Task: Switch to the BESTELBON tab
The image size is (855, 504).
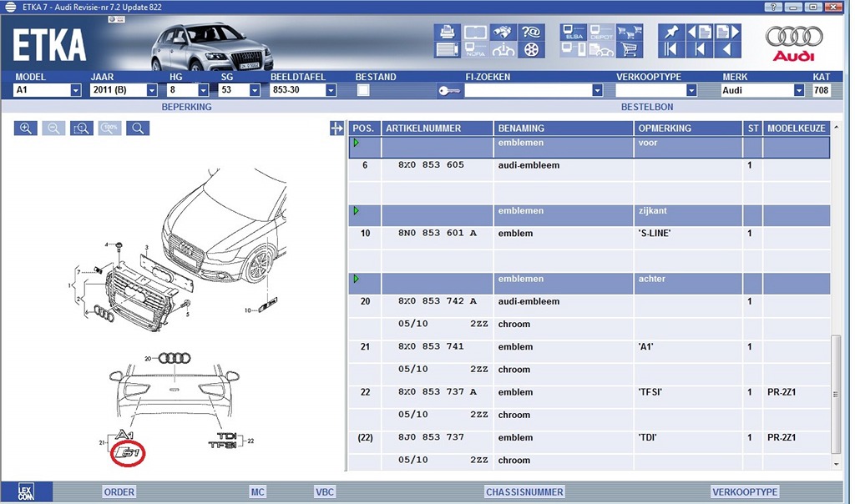Action: (x=647, y=107)
